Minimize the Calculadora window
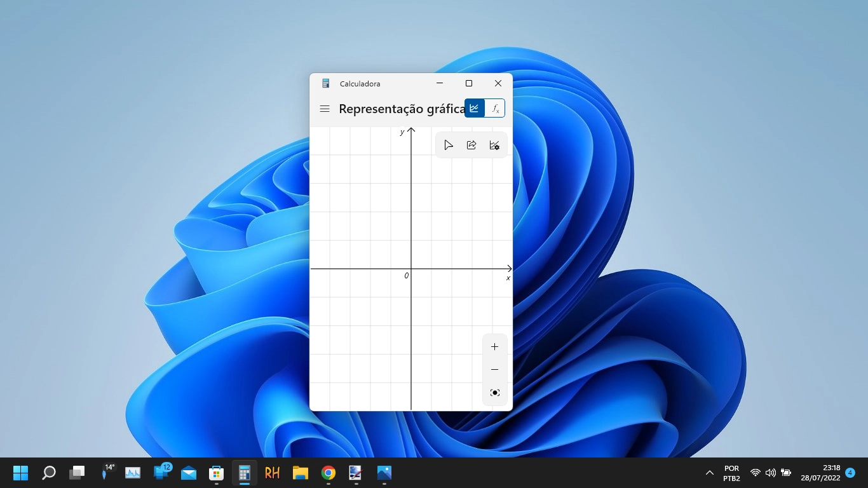The image size is (868, 488). click(x=440, y=83)
